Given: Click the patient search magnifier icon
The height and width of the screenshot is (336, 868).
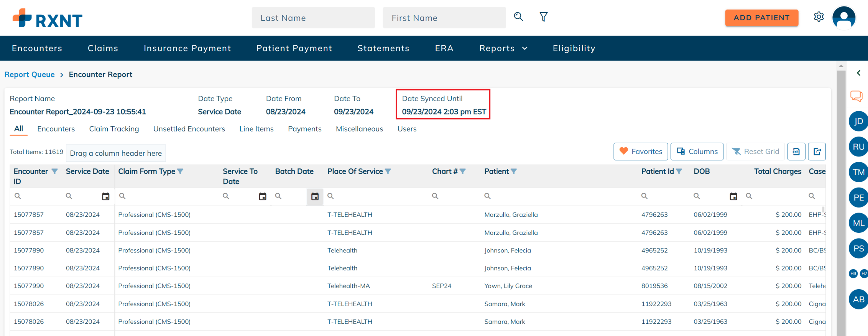Looking at the screenshot, I should (x=518, y=16).
